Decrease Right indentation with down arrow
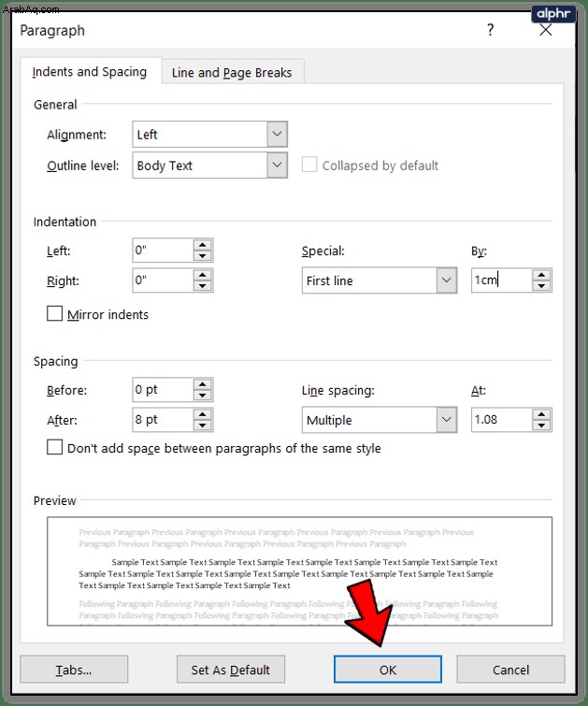The width and height of the screenshot is (588, 706). [203, 286]
